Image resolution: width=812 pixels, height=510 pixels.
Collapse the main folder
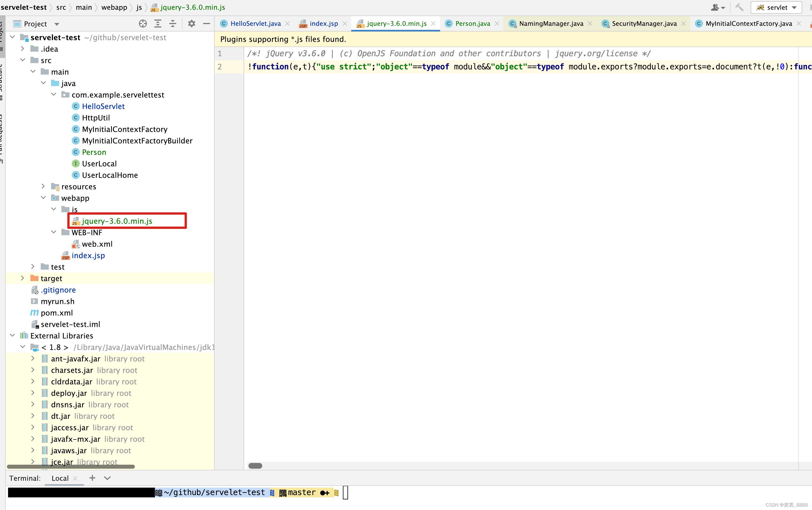point(33,71)
